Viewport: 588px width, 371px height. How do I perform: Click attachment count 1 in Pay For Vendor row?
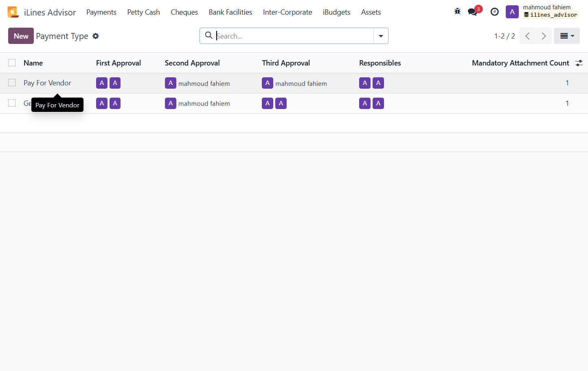click(x=567, y=83)
